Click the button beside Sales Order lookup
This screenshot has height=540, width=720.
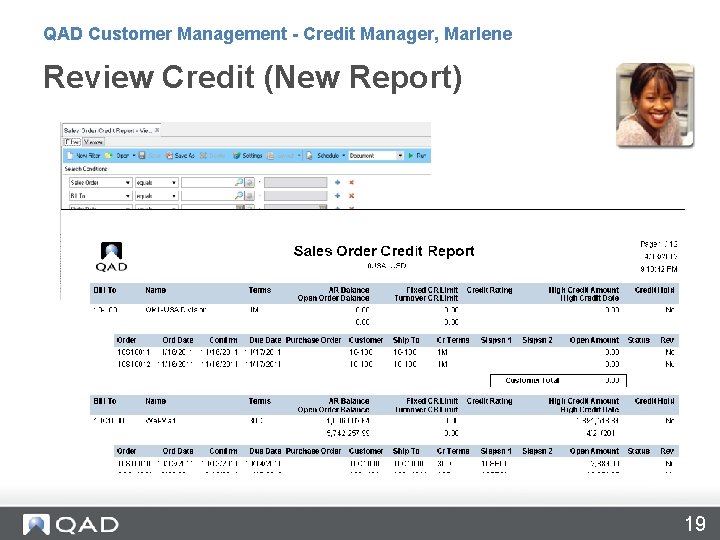249,182
